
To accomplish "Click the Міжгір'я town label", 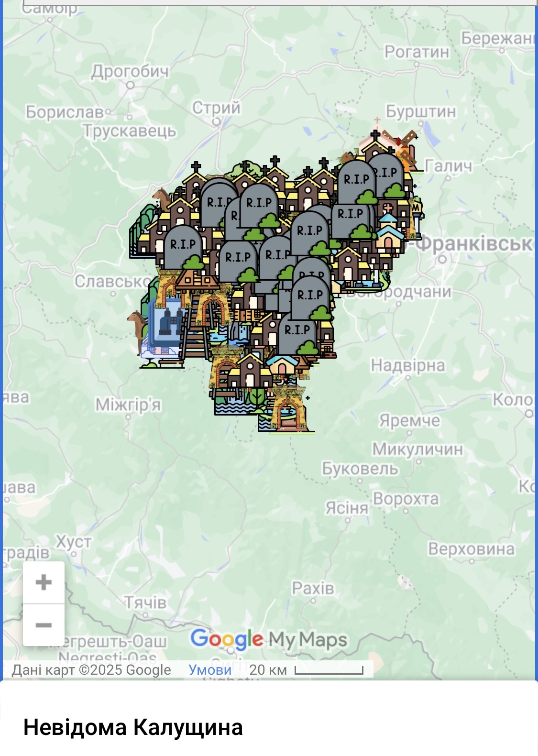I will (128, 405).
